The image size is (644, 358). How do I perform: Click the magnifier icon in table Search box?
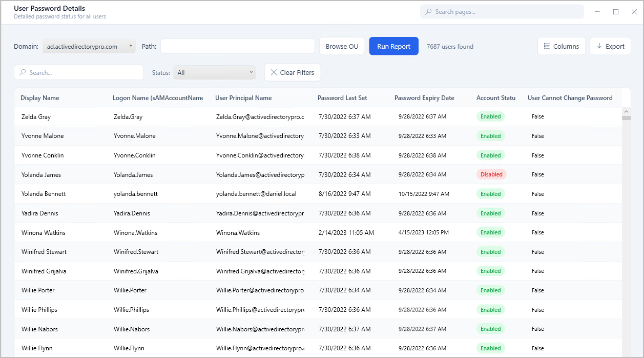[23, 73]
